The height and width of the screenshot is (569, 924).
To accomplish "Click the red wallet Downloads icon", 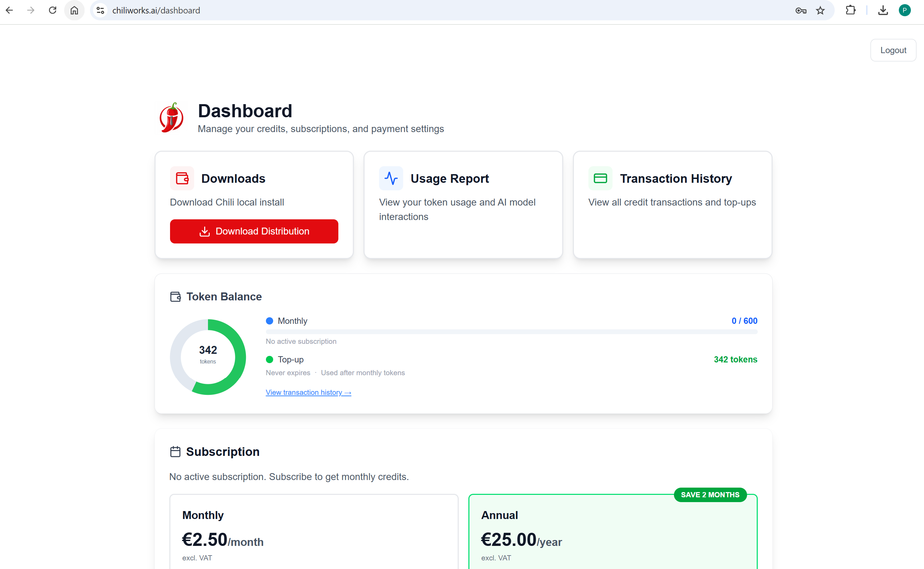I will coord(182,178).
